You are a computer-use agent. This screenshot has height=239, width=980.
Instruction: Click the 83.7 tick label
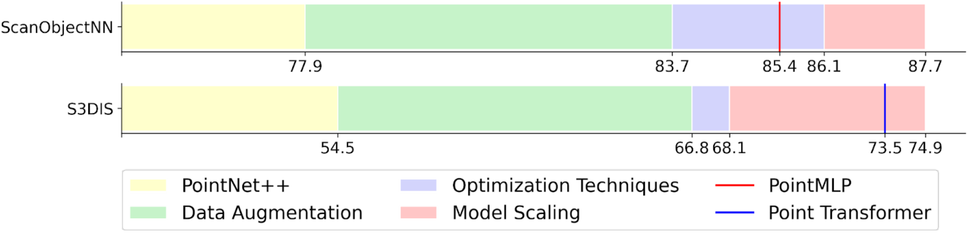(x=672, y=66)
